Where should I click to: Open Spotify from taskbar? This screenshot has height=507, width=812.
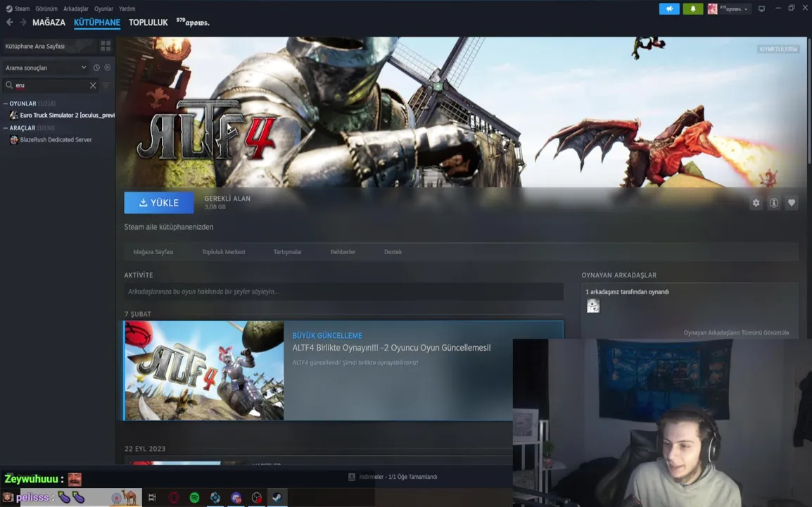pyautogui.click(x=195, y=498)
